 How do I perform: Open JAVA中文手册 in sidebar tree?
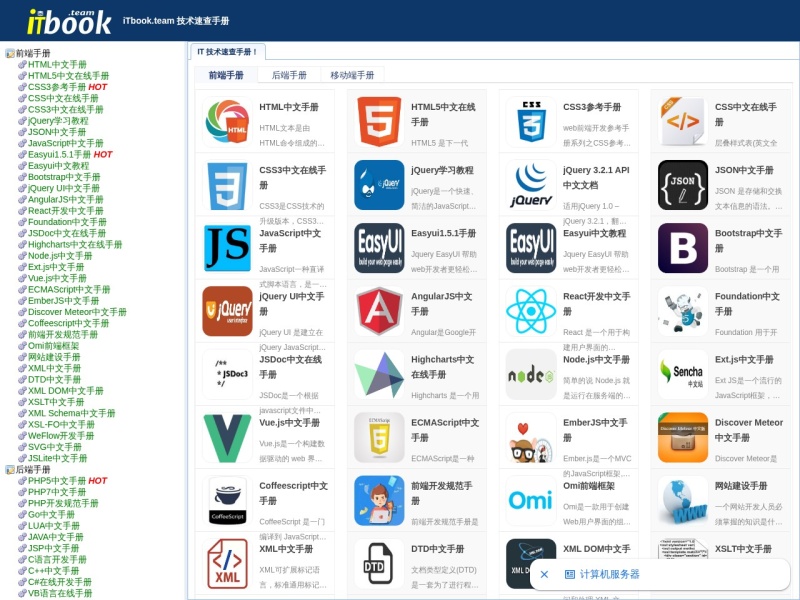[x=56, y=537]
